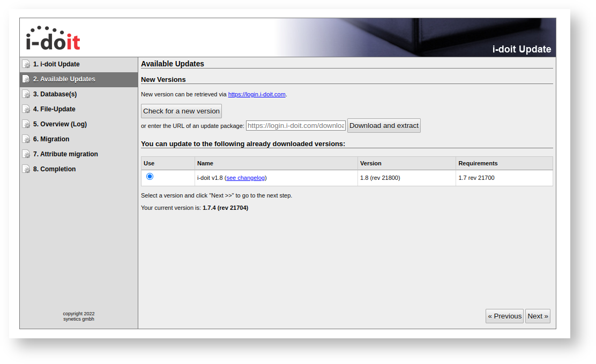Click the page icon beside '1. i-doit Update'

(x=26, y=64)
